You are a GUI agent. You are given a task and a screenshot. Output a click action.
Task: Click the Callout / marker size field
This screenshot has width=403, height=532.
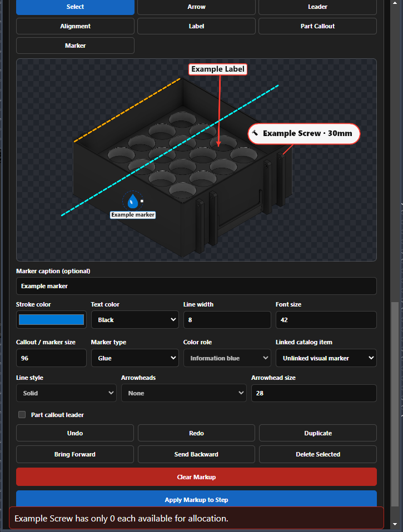click(x=51, y=358)
